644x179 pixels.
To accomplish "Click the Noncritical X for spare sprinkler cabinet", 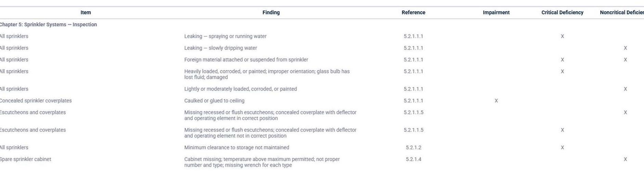I will coord(625,159).
